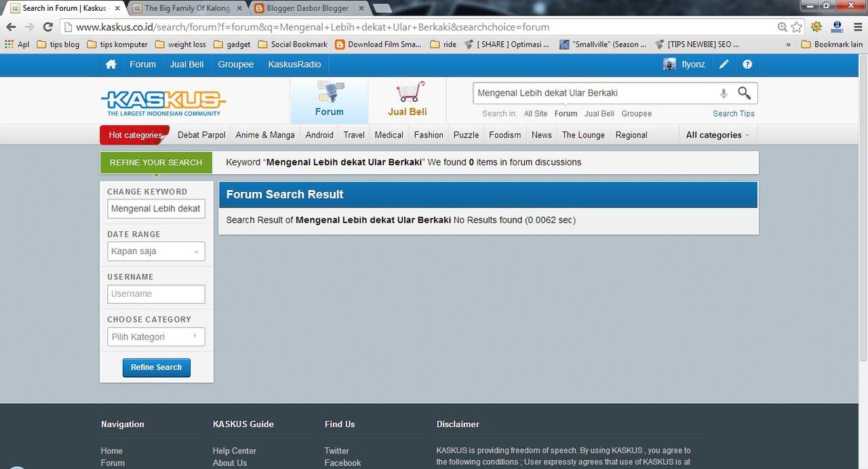Screen dimensions: 868x469
Task: Open Apl apps shortcut in bookmarks bar
Action: coord(17,44)
